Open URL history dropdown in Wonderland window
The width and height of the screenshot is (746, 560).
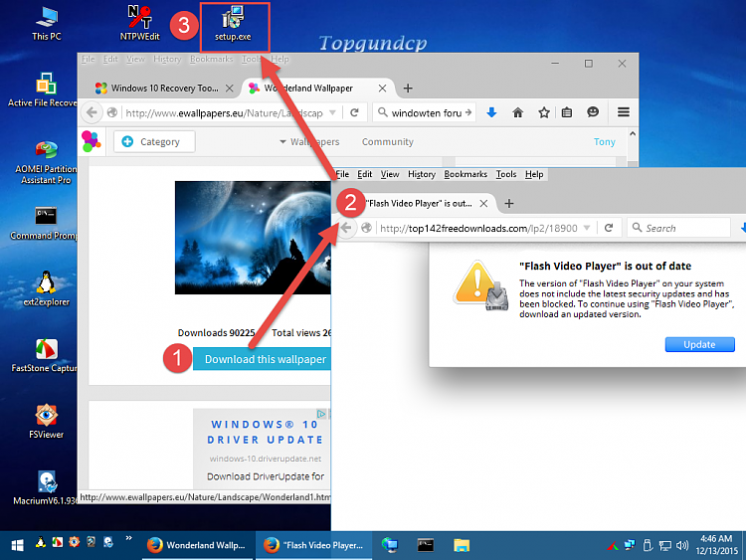pos(332,112)
